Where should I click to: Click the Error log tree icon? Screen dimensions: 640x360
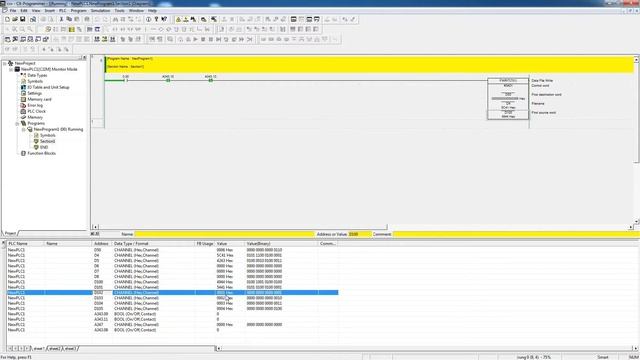[23, 105]
